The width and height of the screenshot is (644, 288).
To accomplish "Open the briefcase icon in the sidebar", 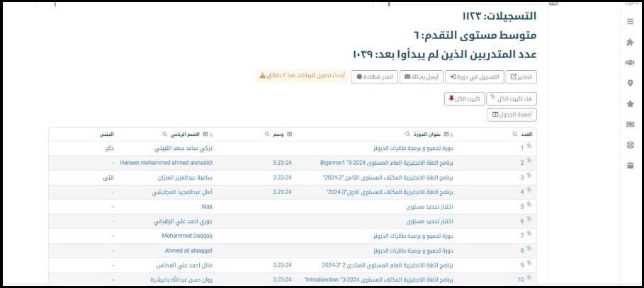I will (630, 166).
